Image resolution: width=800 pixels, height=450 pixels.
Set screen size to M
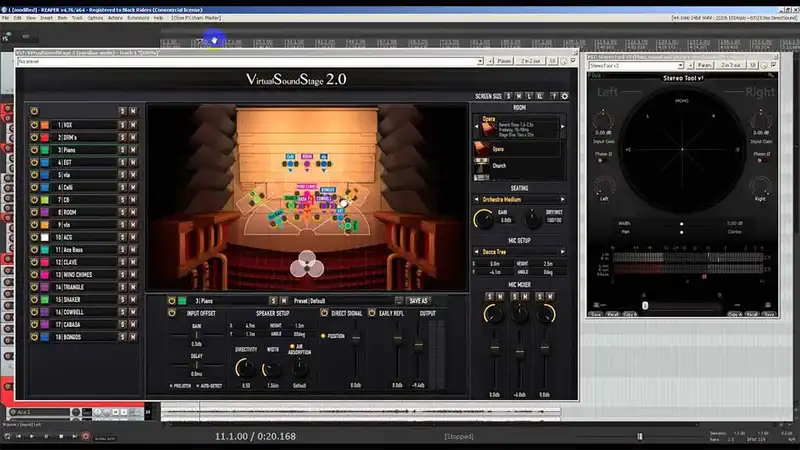pyautogui.click(x=519, y=96)
